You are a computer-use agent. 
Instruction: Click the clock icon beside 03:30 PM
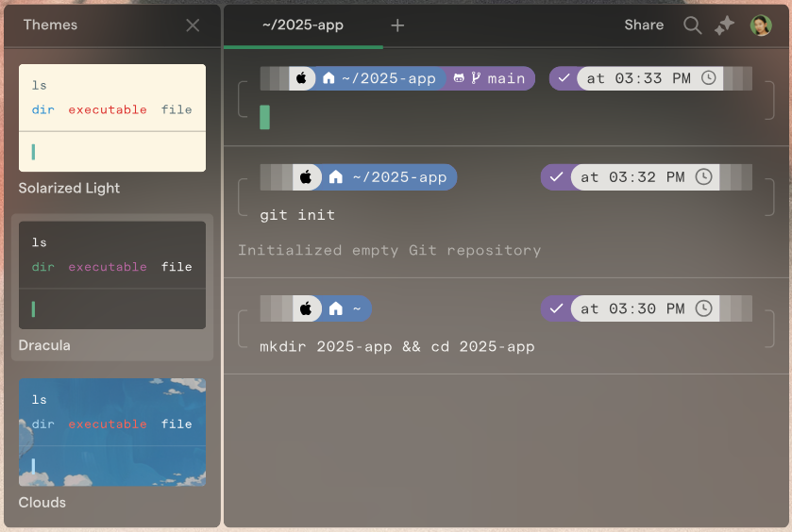[703, 308]
